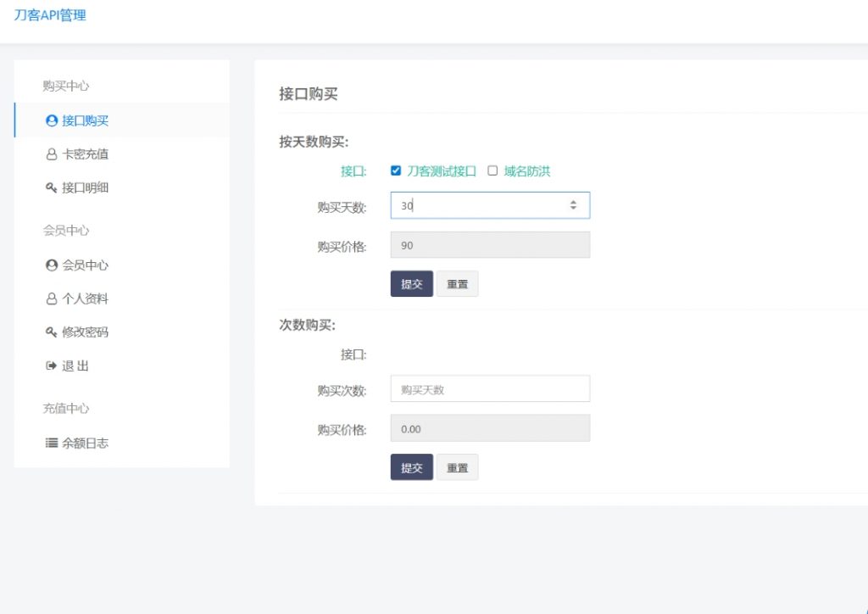The height and width of the screenshot is (614, 868).
Task: Check the 域名防洪 checkbox
Action: point(492,170)
